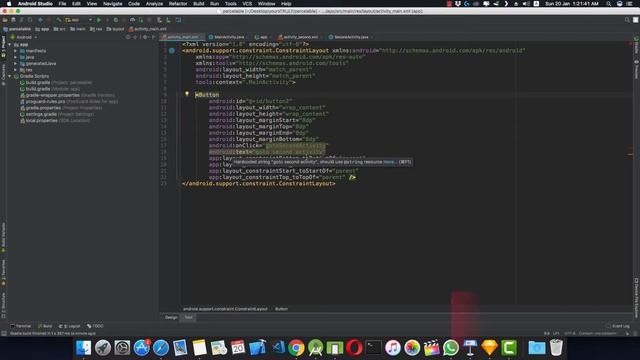
Task: Open the Terminal tool window
Action: pyautogui.click(x=21, y=326)
